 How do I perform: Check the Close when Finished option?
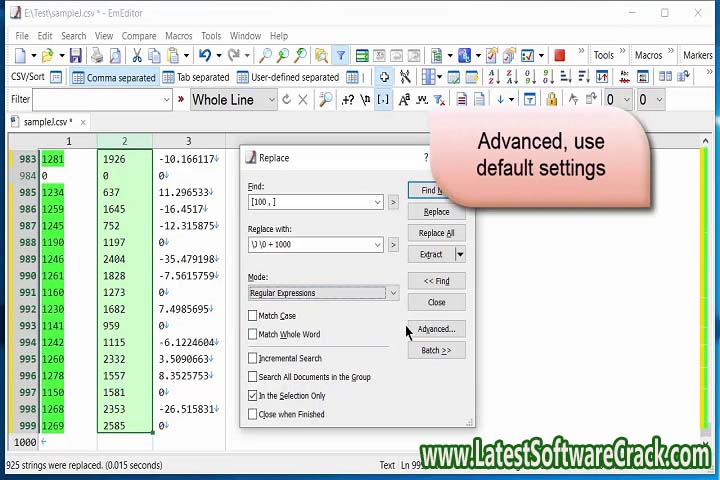pos(253,414)
